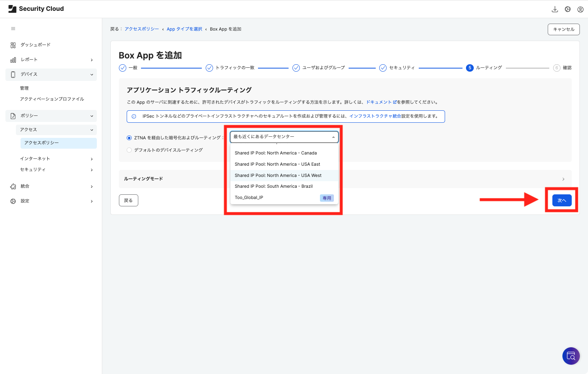Viewport: 588px width, 374px height.
Task: Click the Security Cloud logo icon
Action: click(12, 9)
